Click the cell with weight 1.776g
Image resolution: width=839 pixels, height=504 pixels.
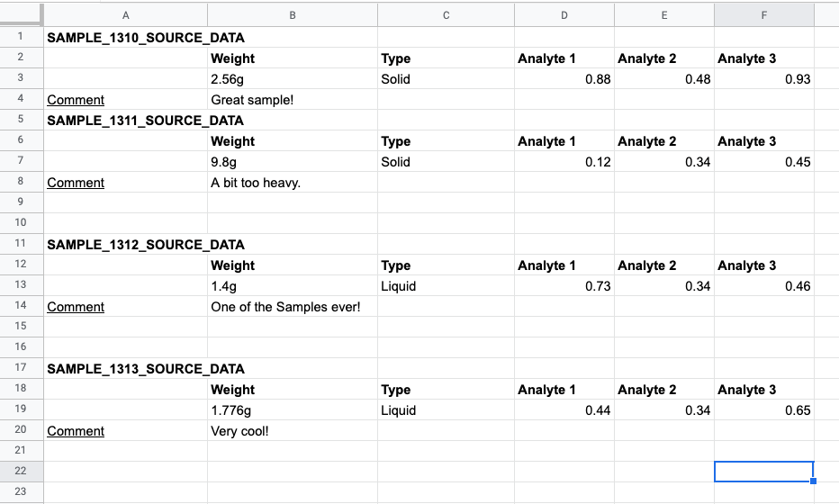pyautogui.click(x=293, y=410)
